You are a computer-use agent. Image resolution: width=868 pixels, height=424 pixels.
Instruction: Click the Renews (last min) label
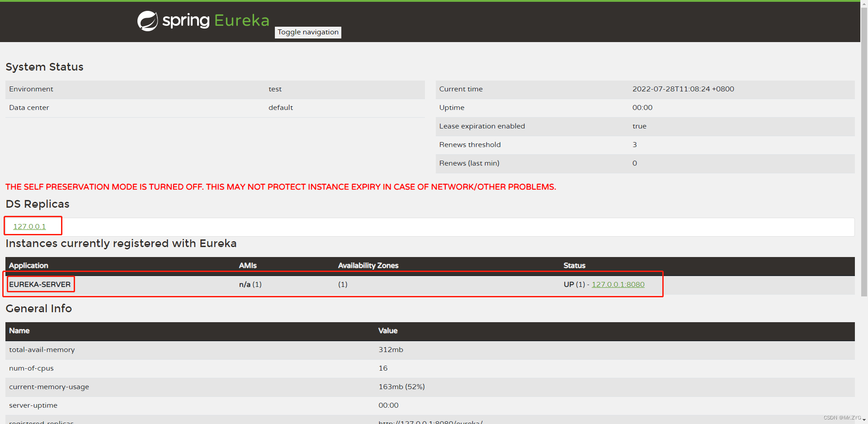[x=469, y=163]
